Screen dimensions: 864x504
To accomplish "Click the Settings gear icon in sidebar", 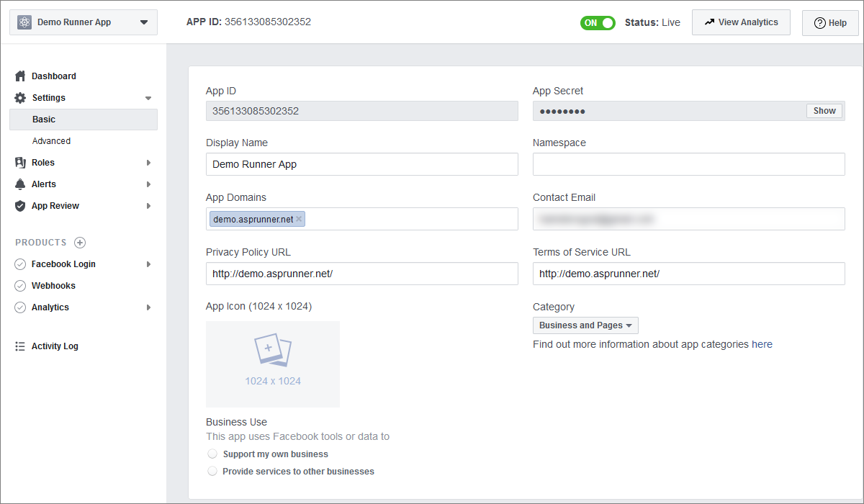I will pyautogui.click(x=20, y=98).
